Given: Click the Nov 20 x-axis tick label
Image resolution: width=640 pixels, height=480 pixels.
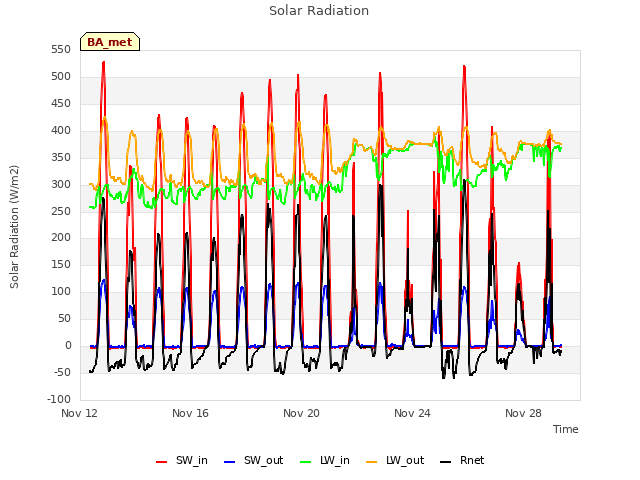Looking at the screenshot, I should 301,413.
